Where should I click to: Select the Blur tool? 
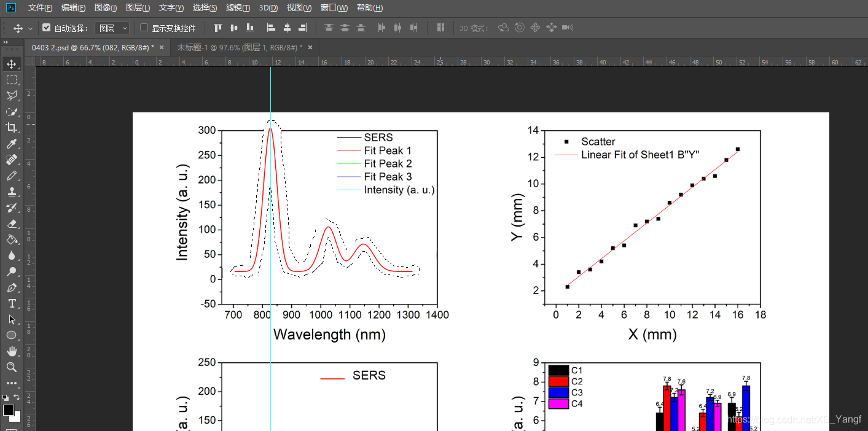[11, 255]
